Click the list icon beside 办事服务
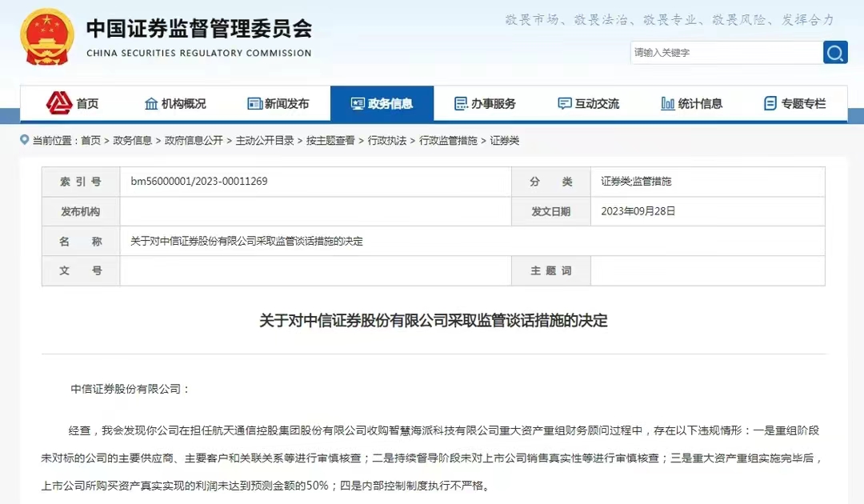This screenshot has height=504, width=864. [x=460, y=102]
